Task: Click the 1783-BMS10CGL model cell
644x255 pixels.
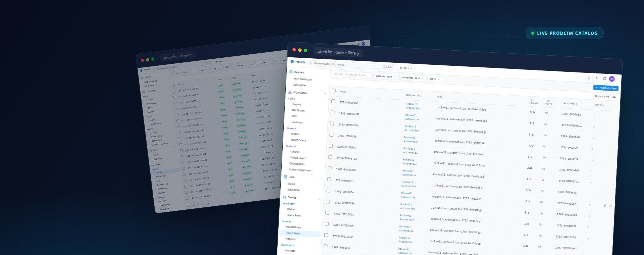Action: (x=344, y=214)
